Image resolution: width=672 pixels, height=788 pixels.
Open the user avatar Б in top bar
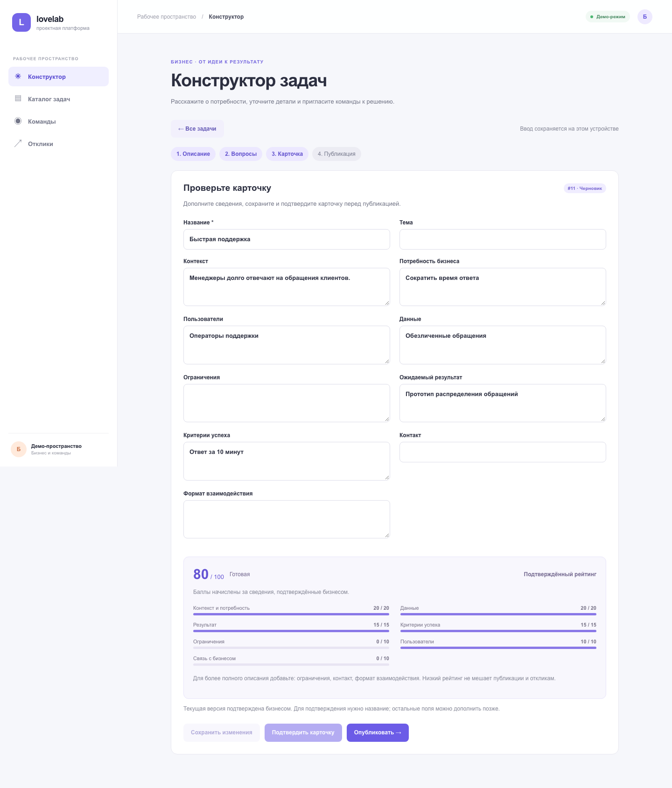645,17
